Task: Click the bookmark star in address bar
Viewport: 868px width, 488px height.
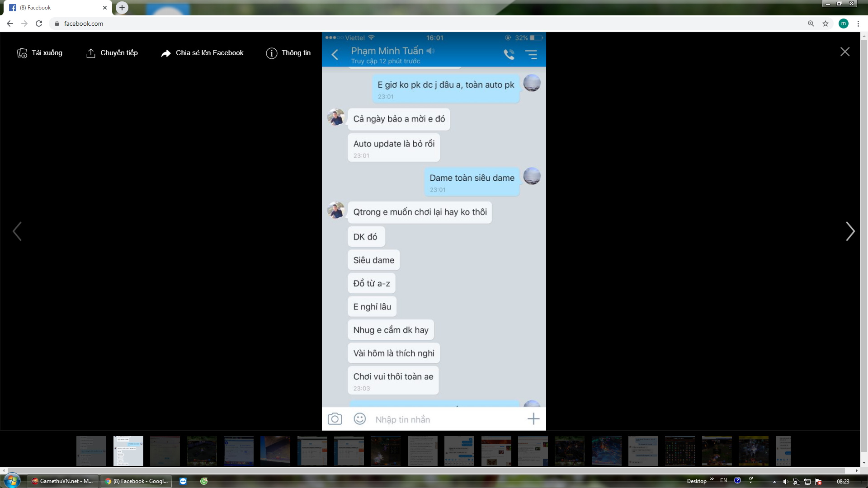Action: [x=826, y=23]
